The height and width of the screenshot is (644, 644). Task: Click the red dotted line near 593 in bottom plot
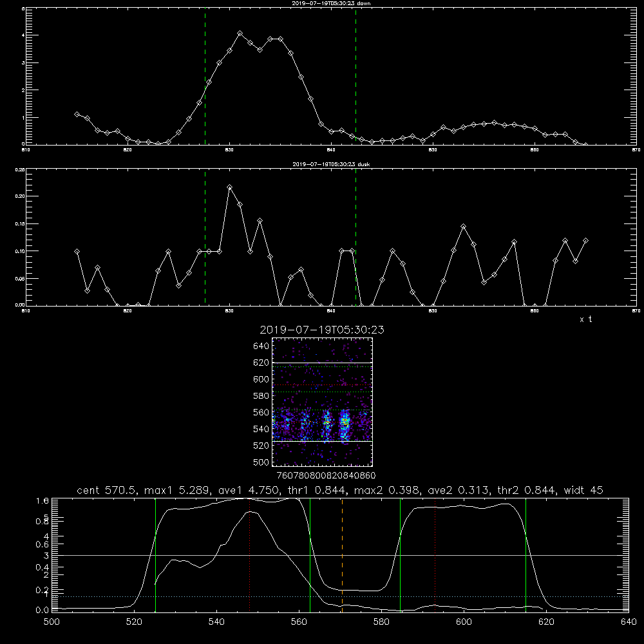pos(435,555)
